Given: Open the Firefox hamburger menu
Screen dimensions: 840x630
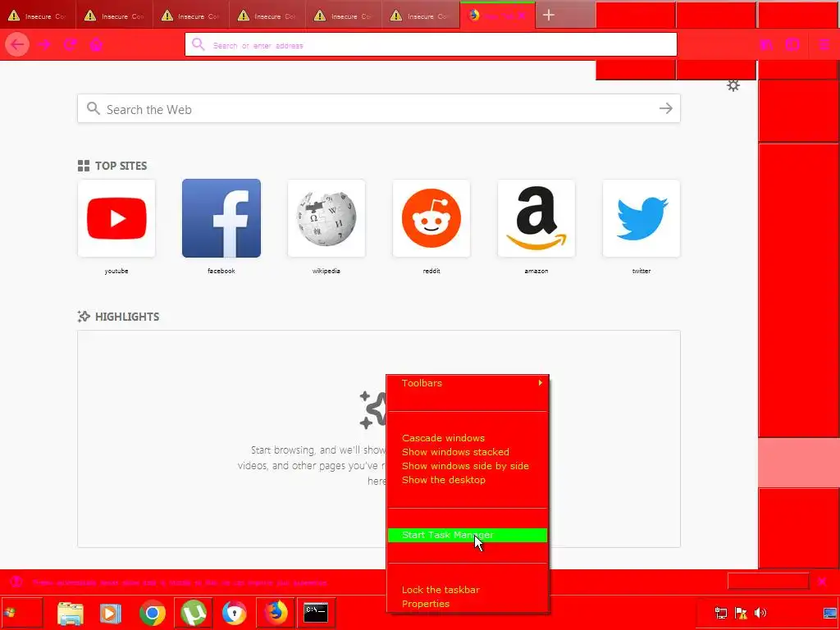Looking at the screenshot, I should click(x=824, y=44).
